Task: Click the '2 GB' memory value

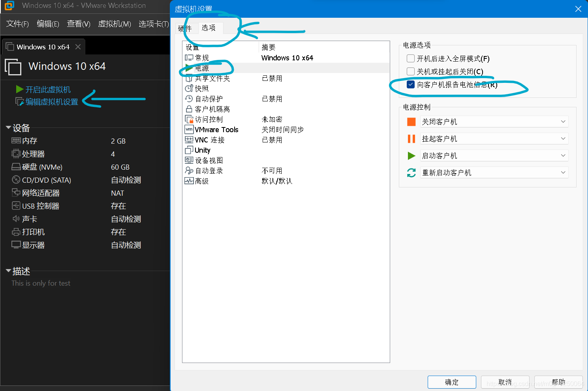Action: (x=118, y=141)
